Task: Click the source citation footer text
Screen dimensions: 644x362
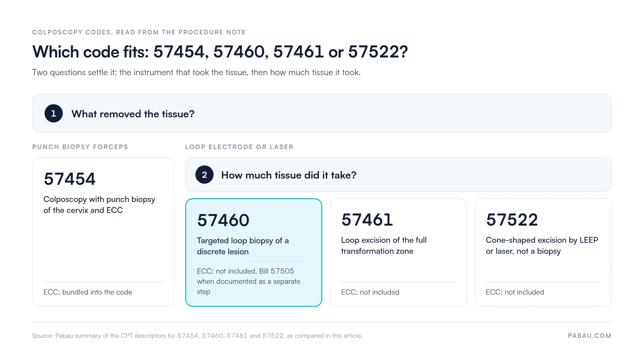Action: (x=197, y=336)
